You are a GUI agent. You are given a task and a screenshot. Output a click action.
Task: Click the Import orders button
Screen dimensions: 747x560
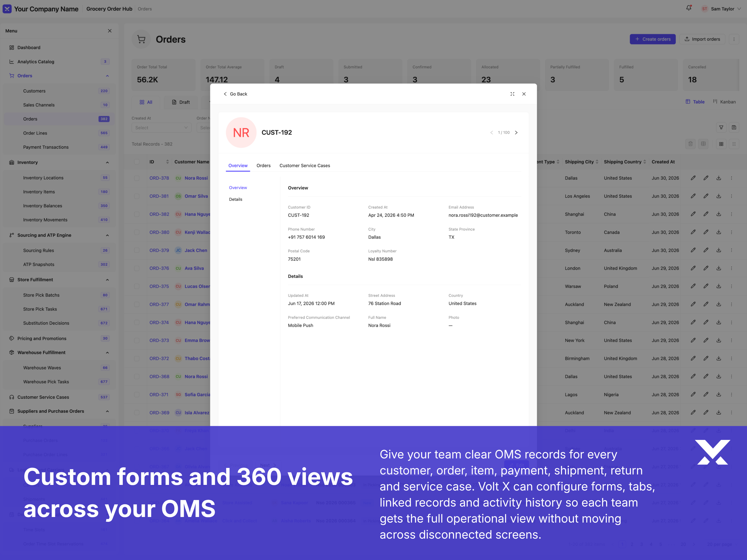[702, 39]
